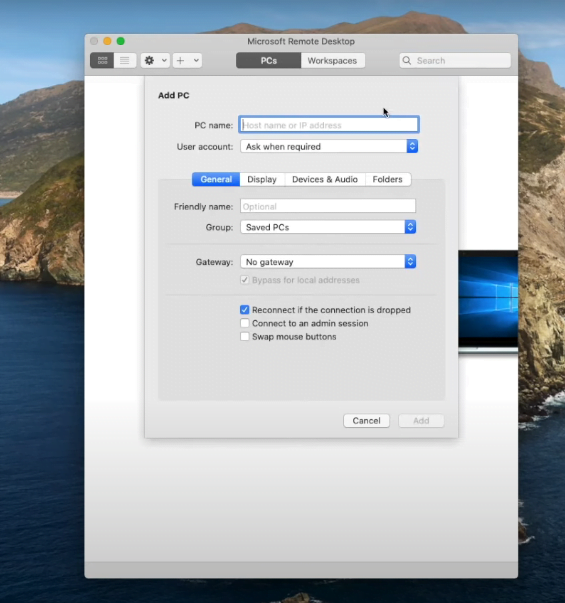
Task: Switch to the Devices & Audio tab
Action: point(325,180)
